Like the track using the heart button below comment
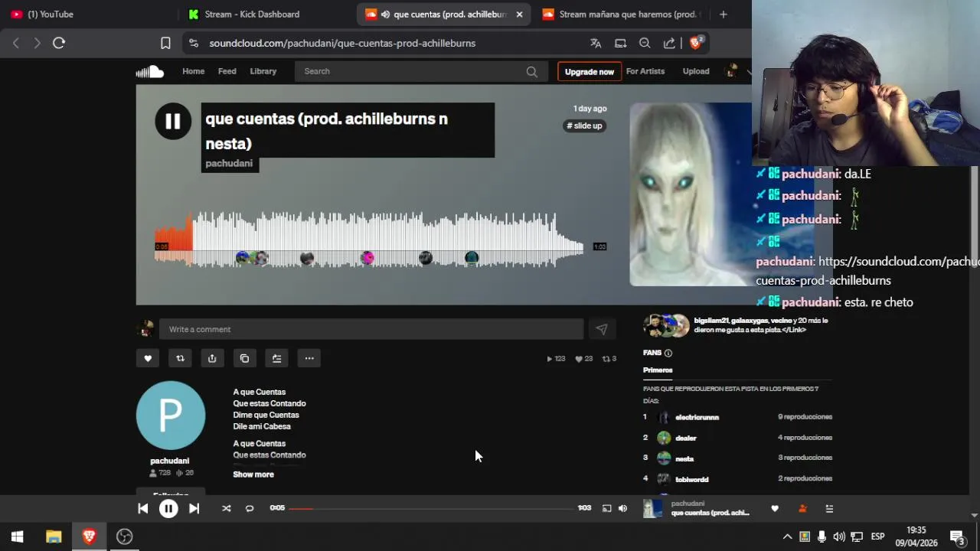 tap(148, 358)
